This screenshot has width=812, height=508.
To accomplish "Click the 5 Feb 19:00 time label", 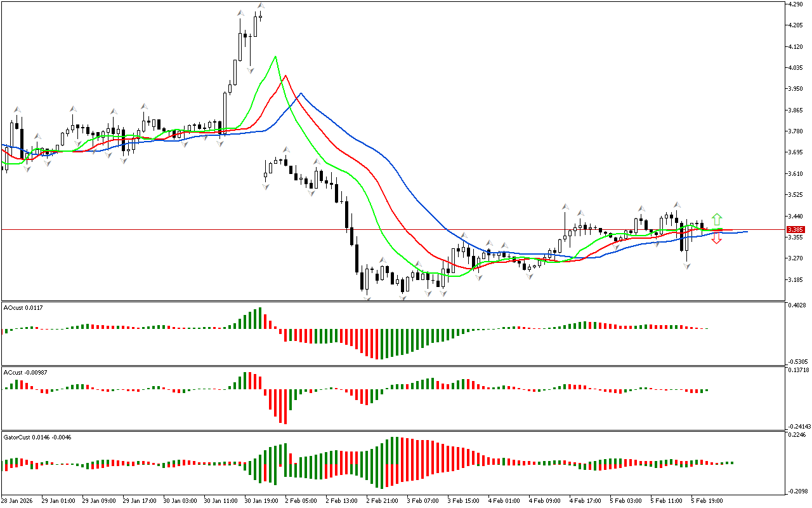I will (x=707, y=500).
